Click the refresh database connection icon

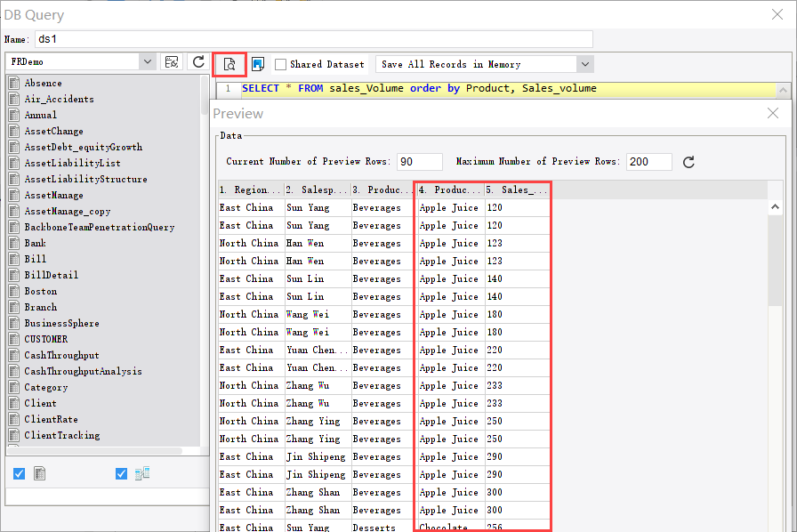197,62
